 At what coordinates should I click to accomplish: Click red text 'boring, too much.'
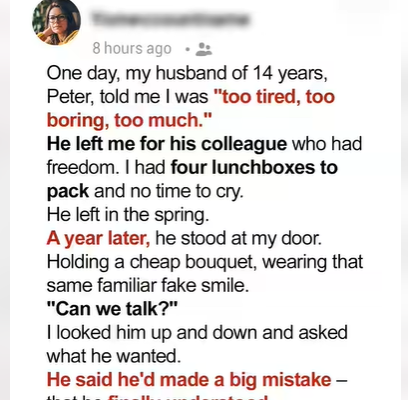point(129,121)
